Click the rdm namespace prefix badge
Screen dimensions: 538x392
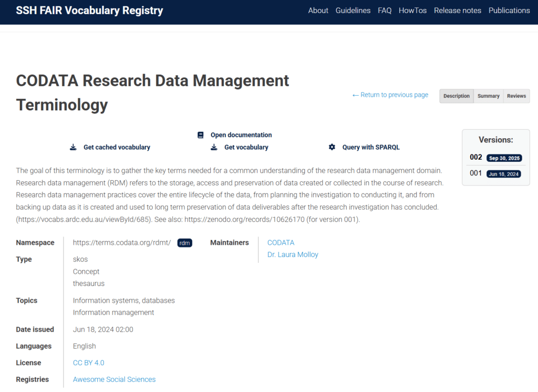[184, 243]
